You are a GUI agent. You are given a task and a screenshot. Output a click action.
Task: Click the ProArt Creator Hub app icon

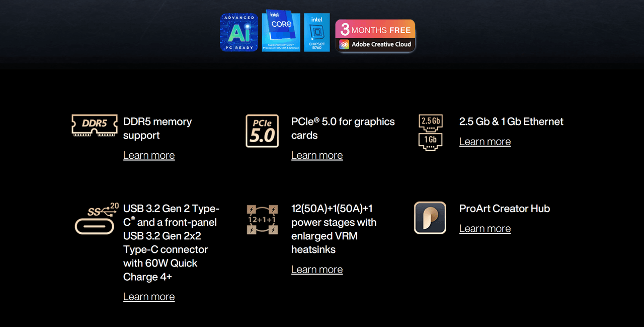point(430,218)
